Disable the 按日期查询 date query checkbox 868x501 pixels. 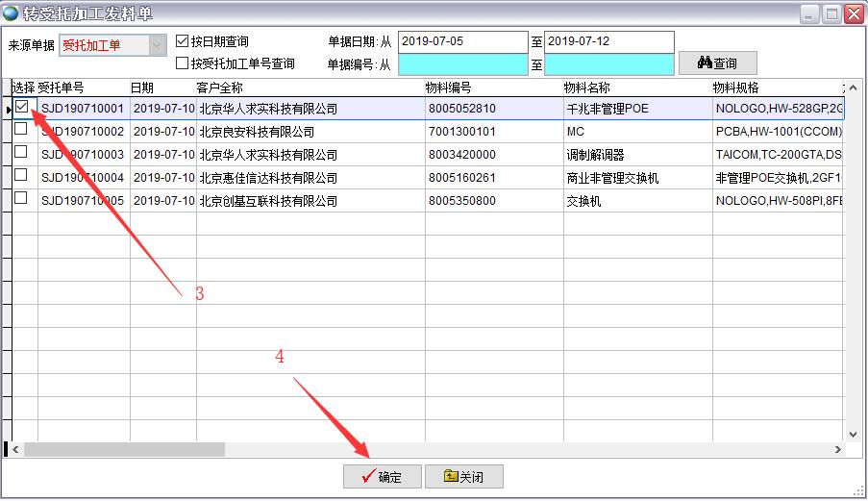pyautogui.click(x=183, y=41)
